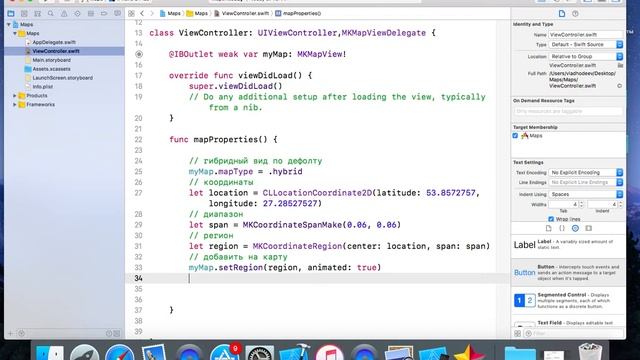Screen dimensions: 640x360
Task: Toggle the Wrap lines checkbox
Action: click(551, 219)
